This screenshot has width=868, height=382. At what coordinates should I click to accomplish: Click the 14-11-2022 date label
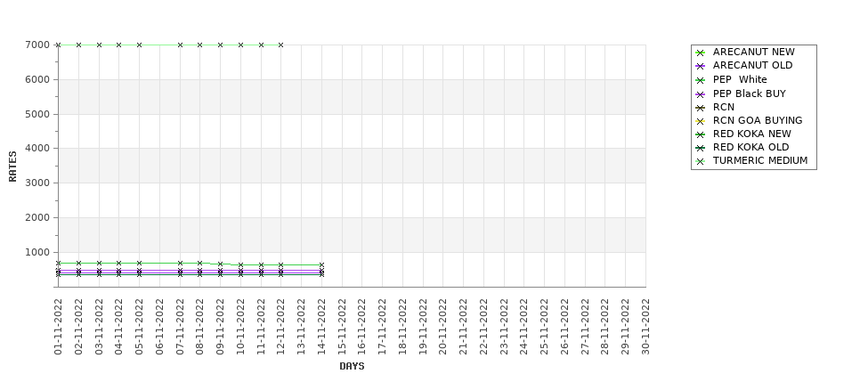(x=321, y=327)
